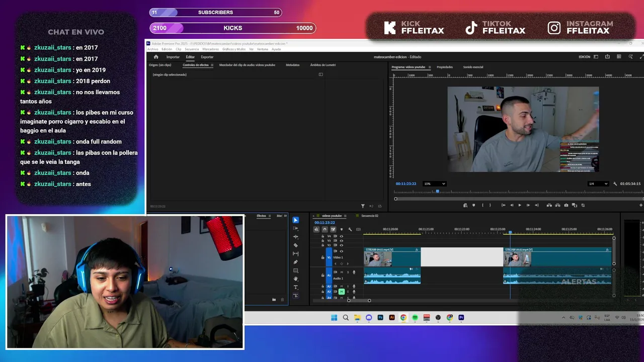
Task: Open the Programa panel menu
Action: 429,67
